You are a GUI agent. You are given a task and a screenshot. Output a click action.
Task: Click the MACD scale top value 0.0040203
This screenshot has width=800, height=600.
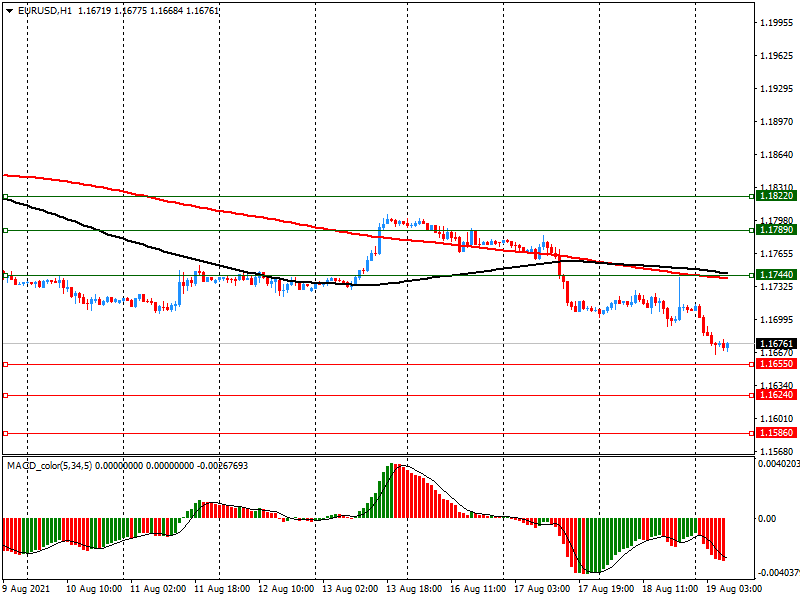(x=779, y=464)
